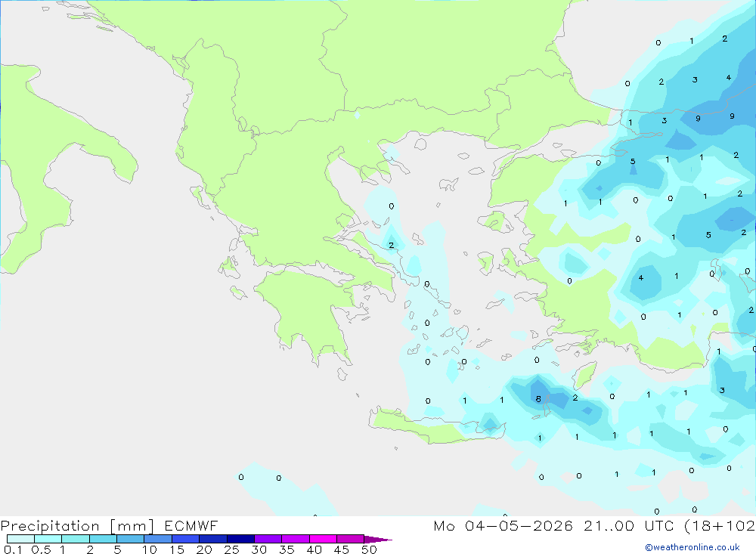
Task: Choose the 2–5 mm legend color swatch
Action: [103, 539]
